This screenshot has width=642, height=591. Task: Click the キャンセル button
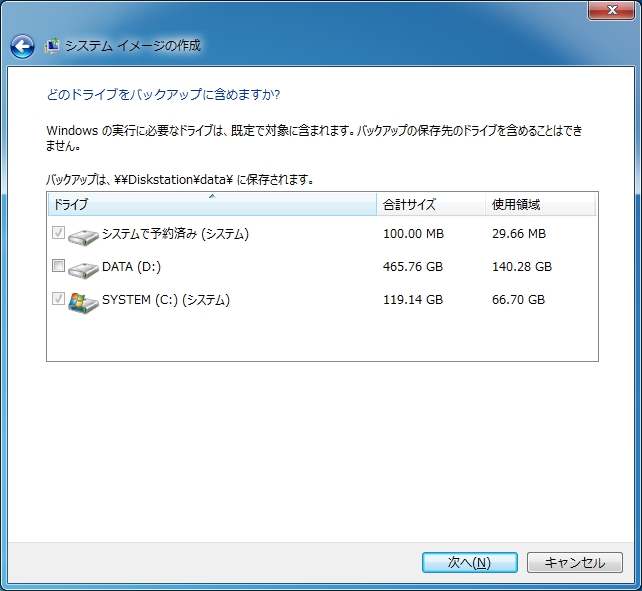coord(574,562)
